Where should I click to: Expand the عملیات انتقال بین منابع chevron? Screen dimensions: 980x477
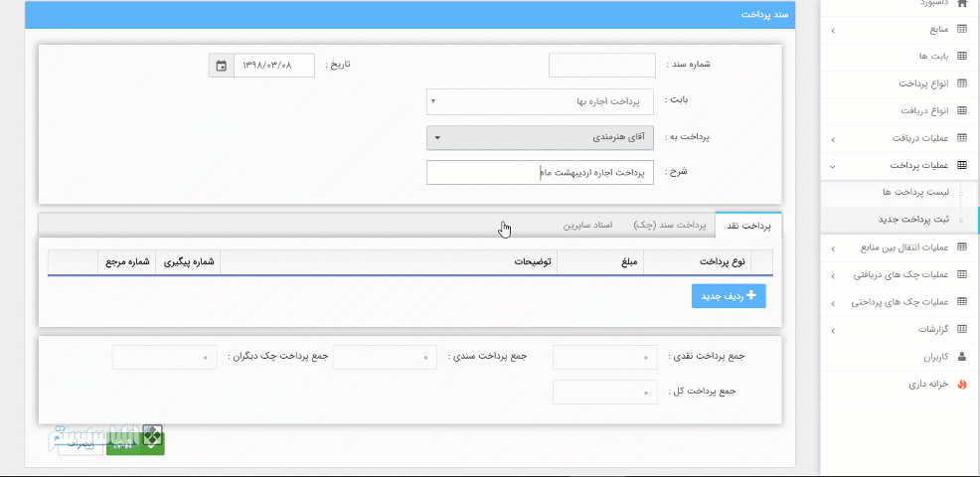pyautogui.click(x=833, y=248)
